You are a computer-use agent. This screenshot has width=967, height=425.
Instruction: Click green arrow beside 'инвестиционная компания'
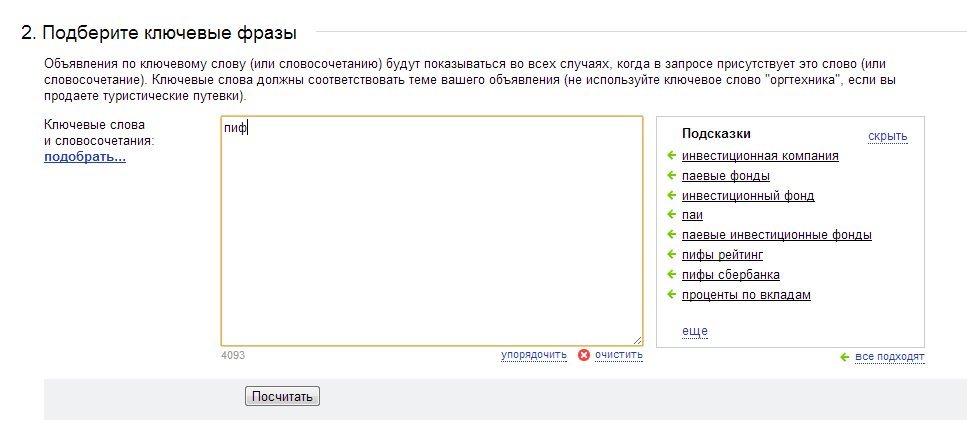pyautogui.click(x=672, y=156)
